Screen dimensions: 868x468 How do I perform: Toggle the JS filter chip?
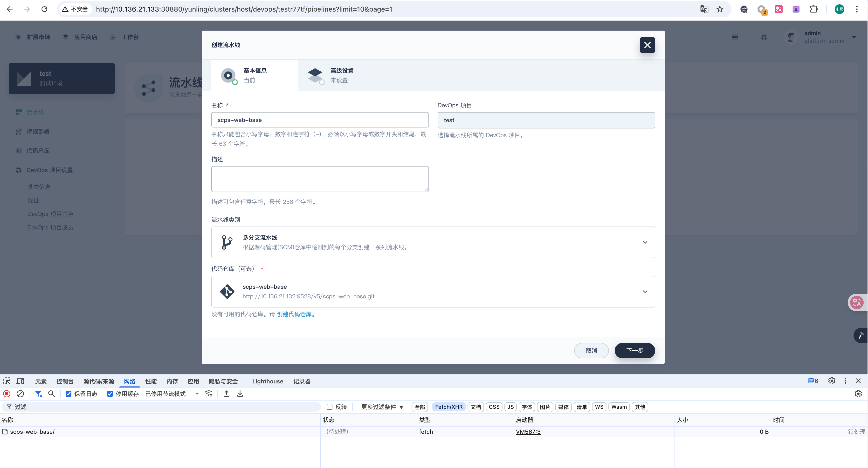(x=510, y=407)
